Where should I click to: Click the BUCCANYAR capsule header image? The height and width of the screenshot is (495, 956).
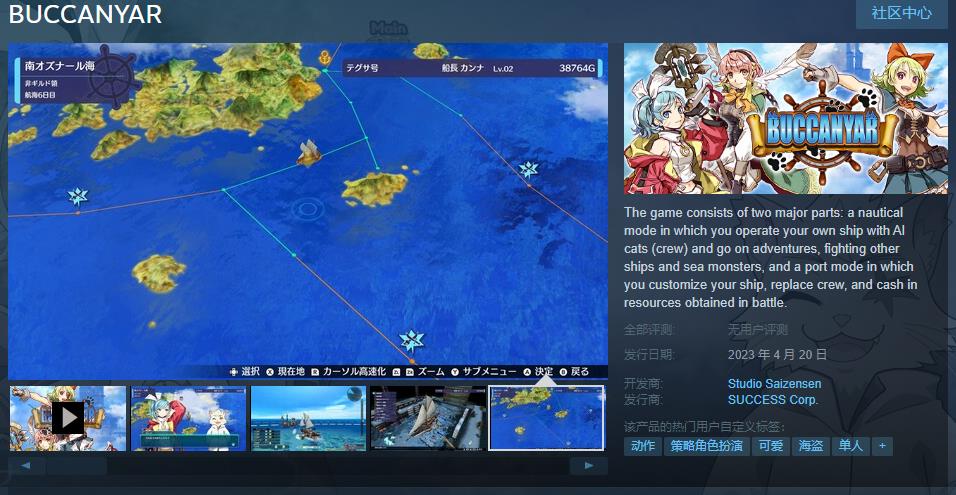pyautogui.click(x=786, y=118)
